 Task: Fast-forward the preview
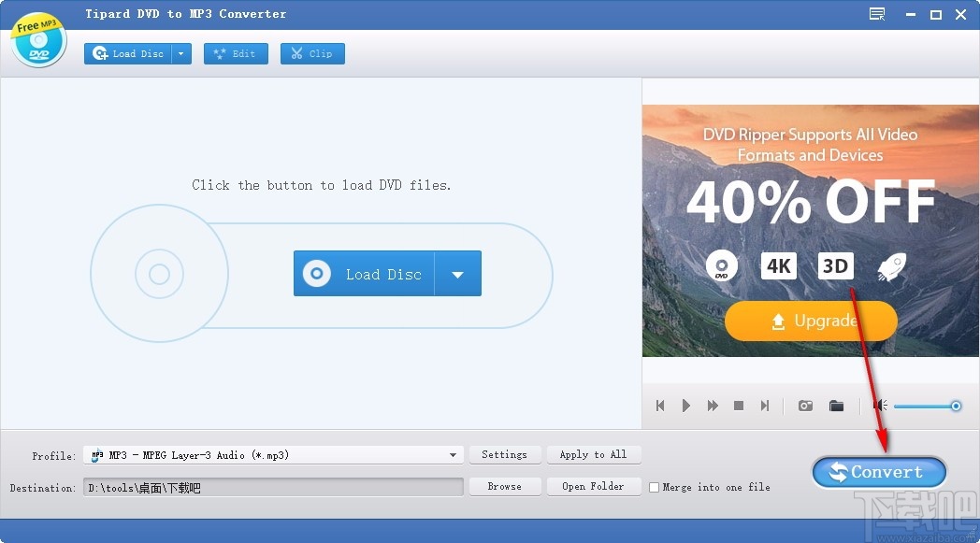click(x=712, y=406)
